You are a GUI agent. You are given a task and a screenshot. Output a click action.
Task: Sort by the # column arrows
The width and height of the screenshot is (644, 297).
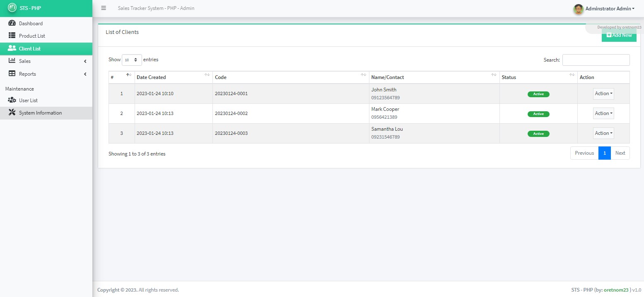coord(129,75)
